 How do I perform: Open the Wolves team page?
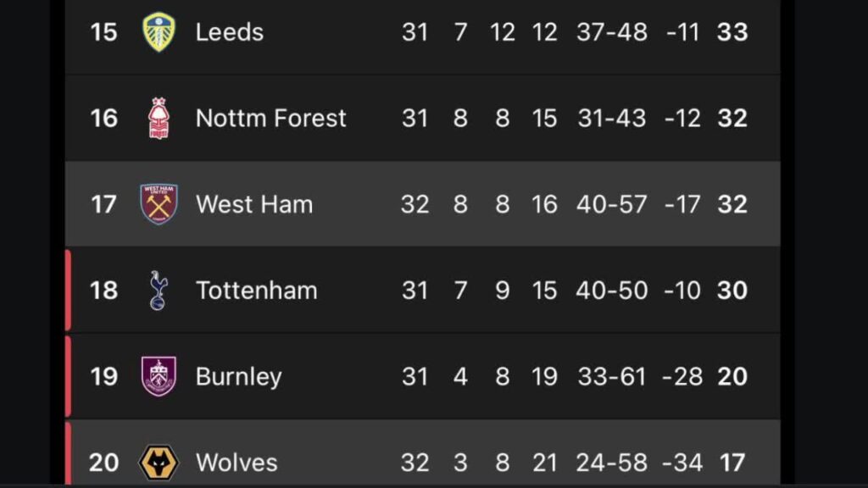(x=236, y=463)
